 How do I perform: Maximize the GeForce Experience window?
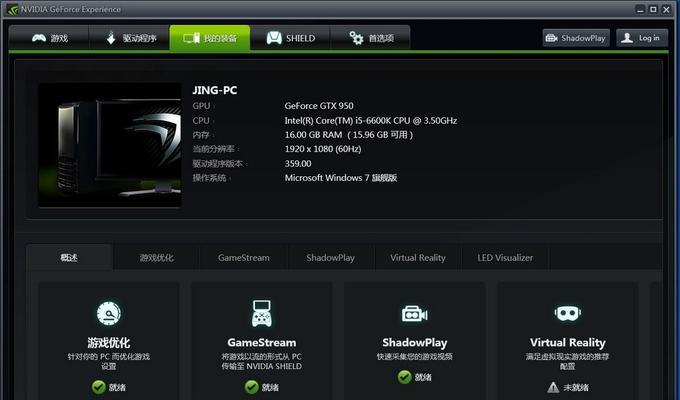653,10
